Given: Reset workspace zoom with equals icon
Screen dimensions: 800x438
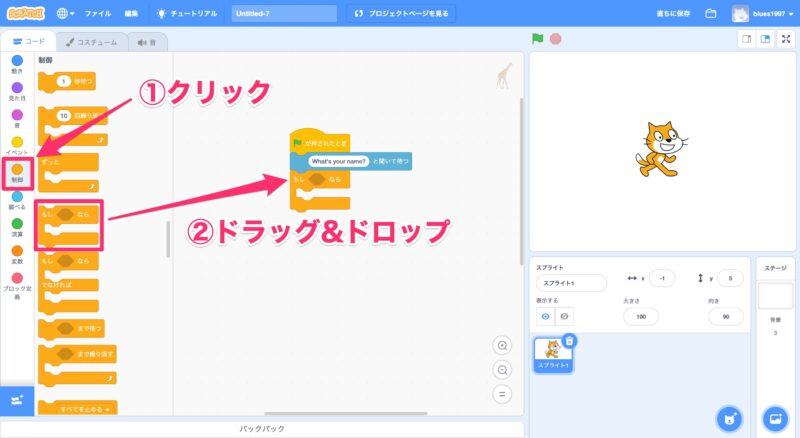Looking at the screenshot, I should [502, 393].
